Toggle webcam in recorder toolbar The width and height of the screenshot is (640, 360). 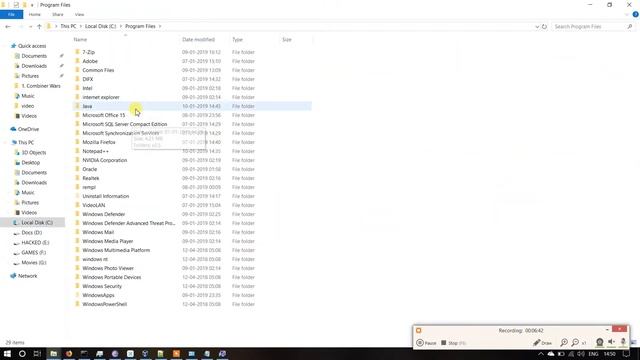coord(600,342)
